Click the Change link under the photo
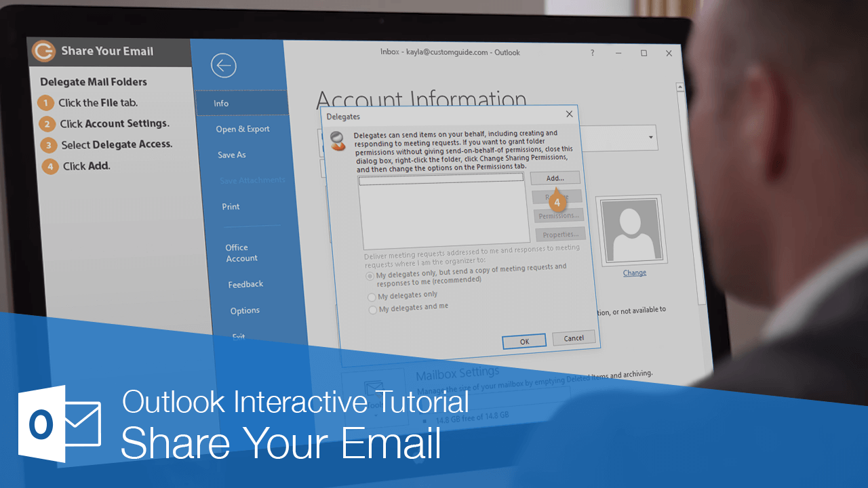The height and width of the screenshot is (488, 868). tap(633, 272)
